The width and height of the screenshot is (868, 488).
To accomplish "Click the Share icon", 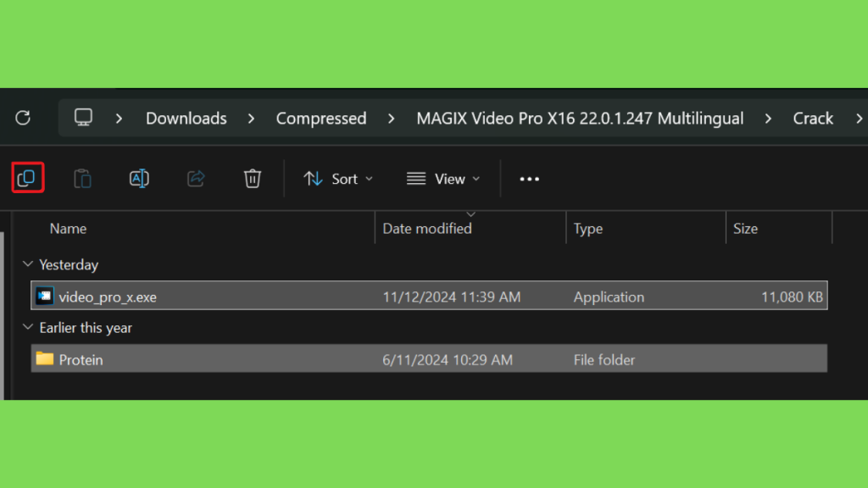I will (x=196, y=178).
